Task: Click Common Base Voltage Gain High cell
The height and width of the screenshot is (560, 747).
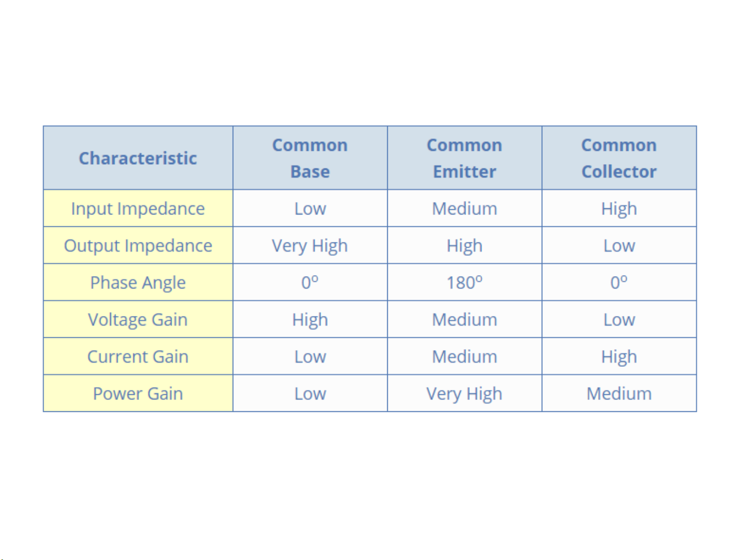Action: coord(310,320)
